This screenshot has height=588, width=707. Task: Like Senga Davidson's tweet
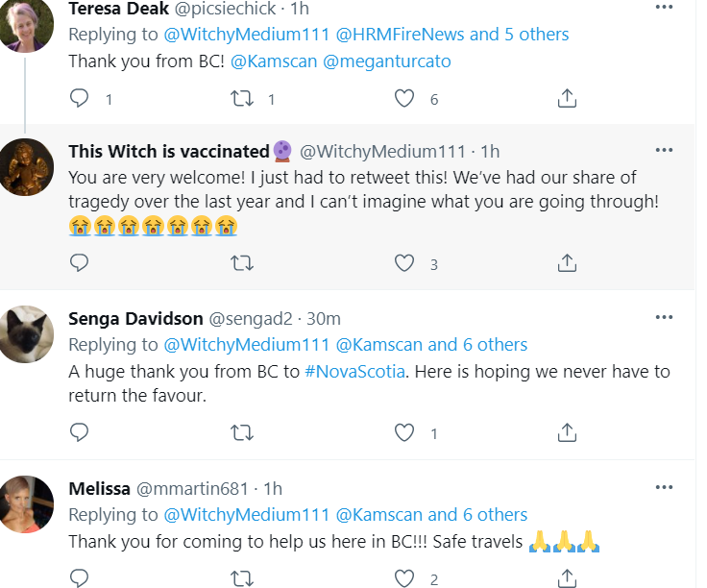click(x=405, y=432)
